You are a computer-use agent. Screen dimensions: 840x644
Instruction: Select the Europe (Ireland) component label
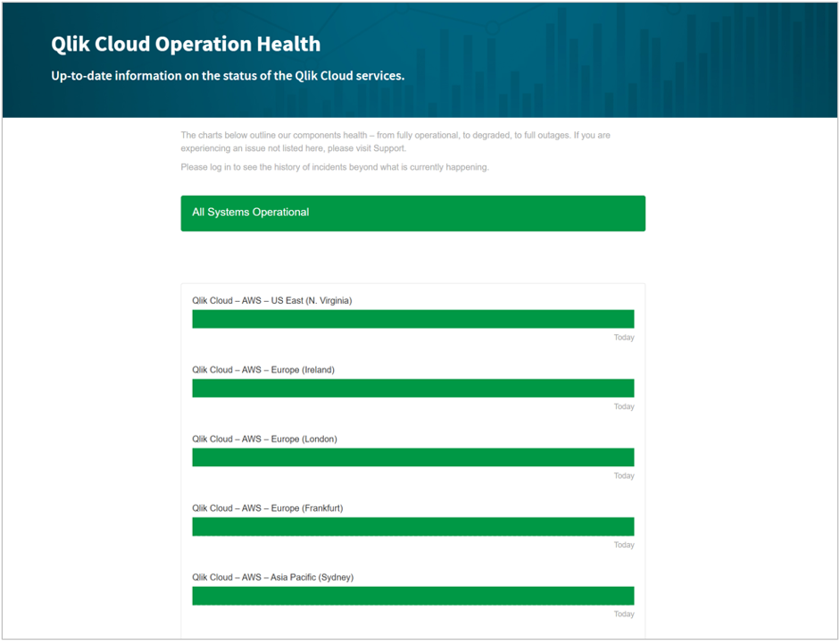click(262, 370)
